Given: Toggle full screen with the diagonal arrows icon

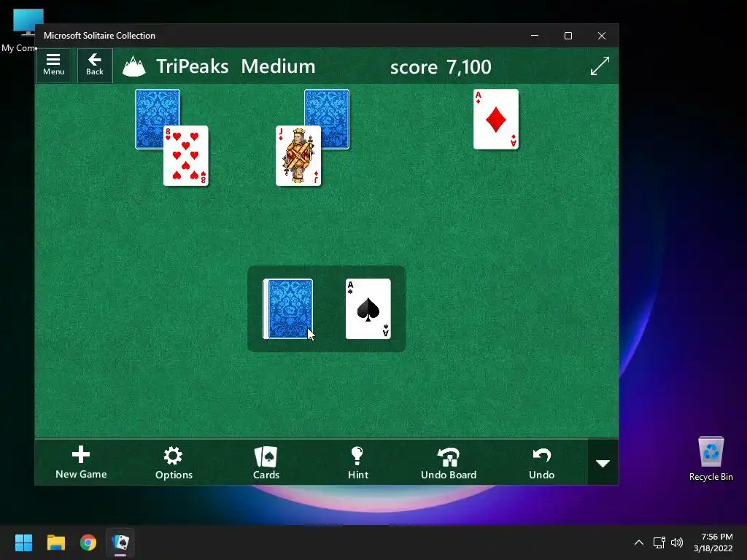Looking at the screenshot, I should [600, 66].
